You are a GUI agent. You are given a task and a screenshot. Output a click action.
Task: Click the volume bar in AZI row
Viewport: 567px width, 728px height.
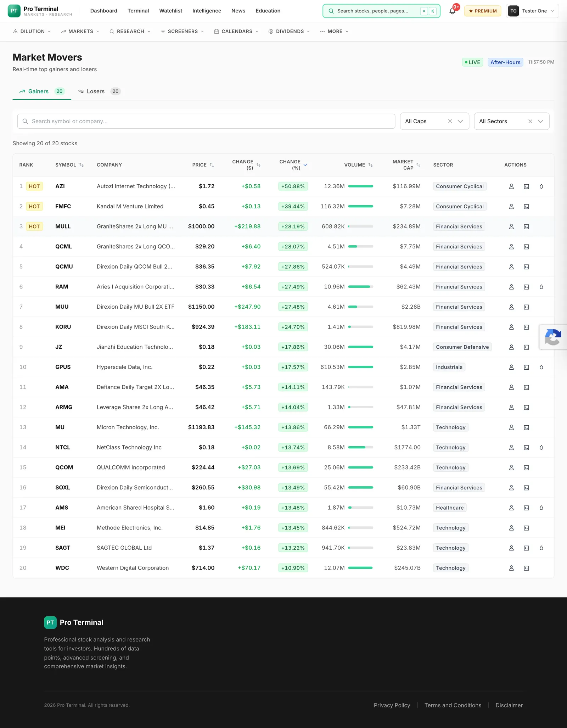[x=361, y=186]
